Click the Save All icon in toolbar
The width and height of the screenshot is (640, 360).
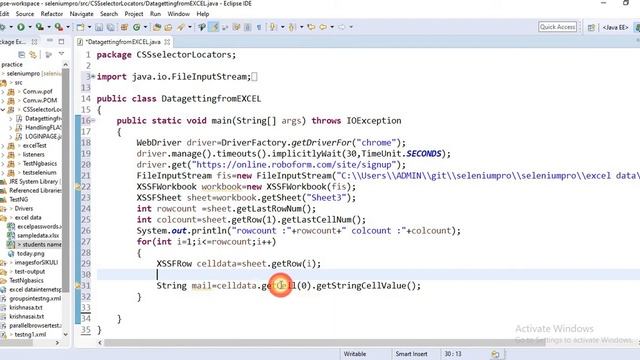pyautogui.click(x=111, y=27)
